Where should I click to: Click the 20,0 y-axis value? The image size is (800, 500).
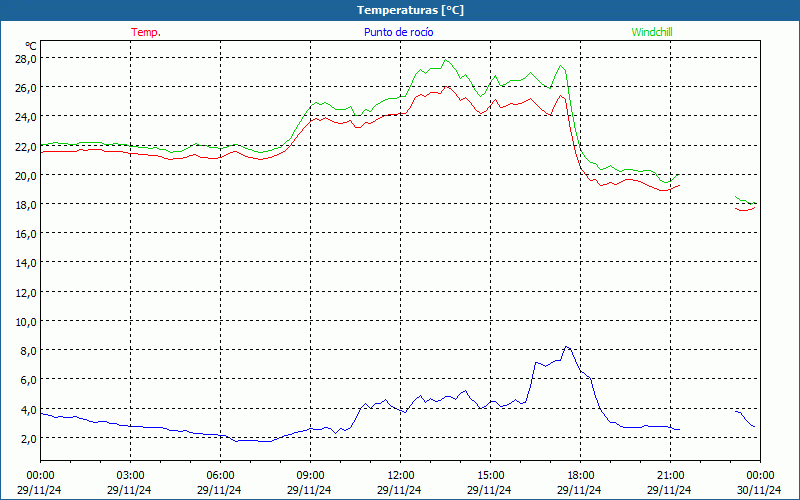pyautogui.click(x=26, y=176)
